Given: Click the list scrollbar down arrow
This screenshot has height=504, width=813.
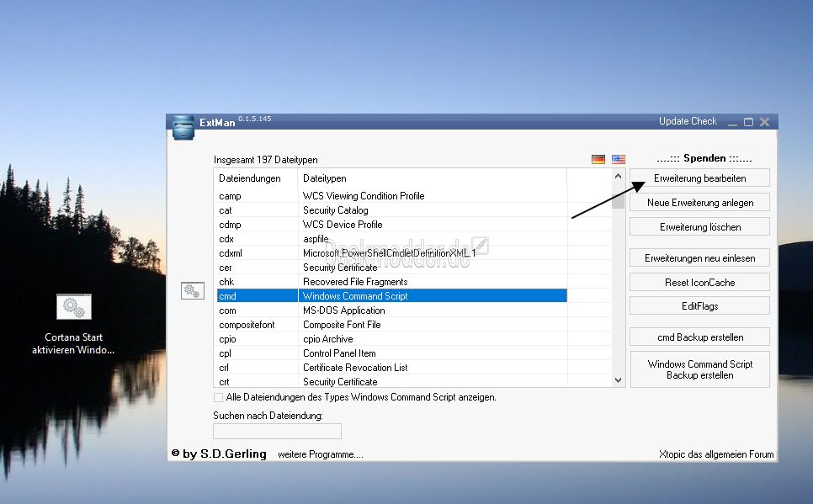Looking at the screenshot, I should pos(618,380).
